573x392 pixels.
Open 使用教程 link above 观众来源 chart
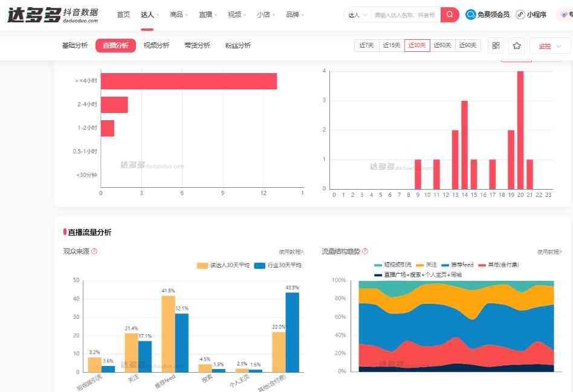click(x=291, y=252)
